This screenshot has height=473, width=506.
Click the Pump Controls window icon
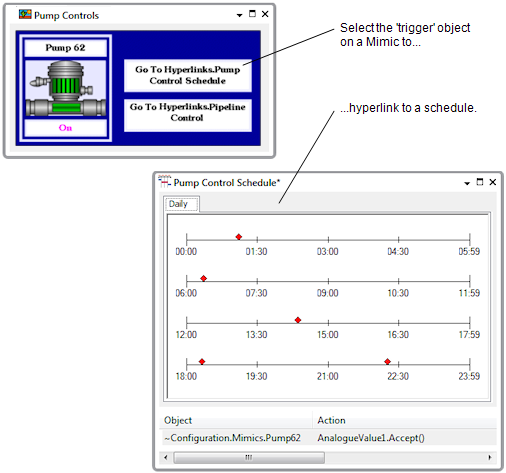point(25,14)
